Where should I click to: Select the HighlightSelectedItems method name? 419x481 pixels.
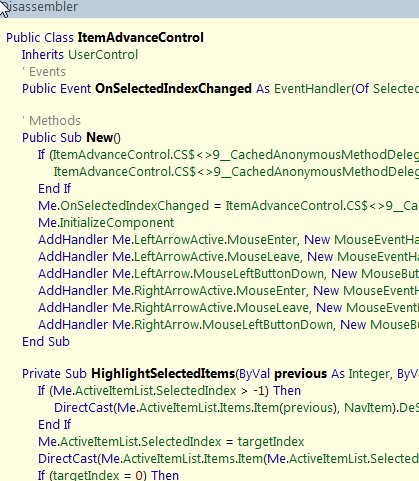click(163, 374)
